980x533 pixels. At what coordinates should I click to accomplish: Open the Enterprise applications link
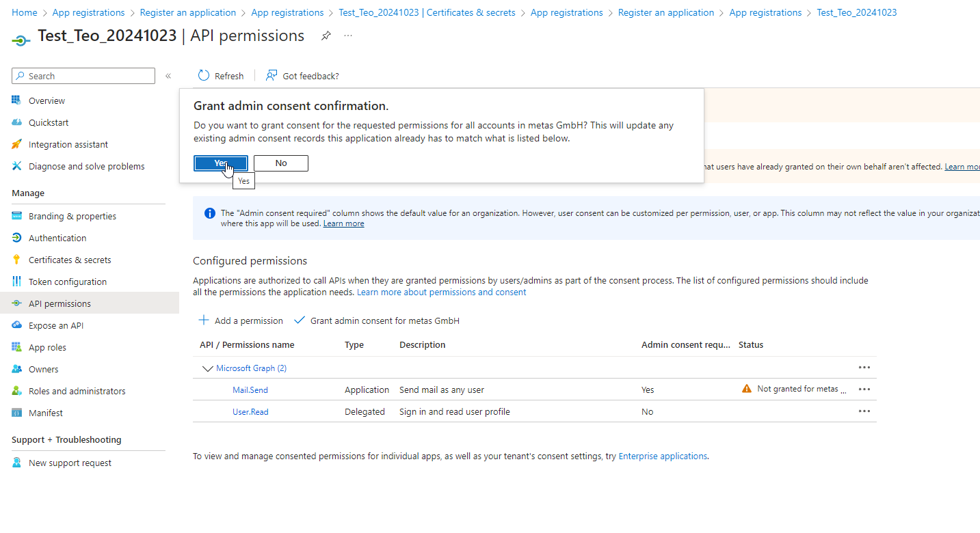[x=663, y=456]
